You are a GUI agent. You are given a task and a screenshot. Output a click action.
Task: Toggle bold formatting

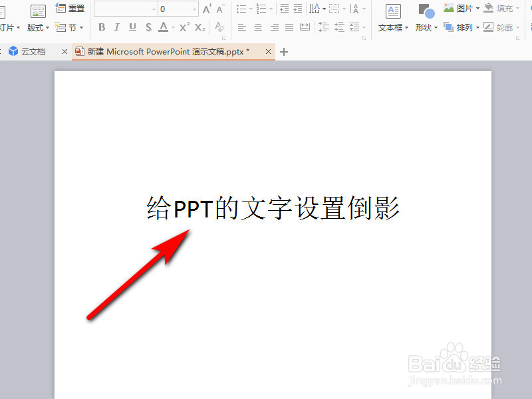101,27
